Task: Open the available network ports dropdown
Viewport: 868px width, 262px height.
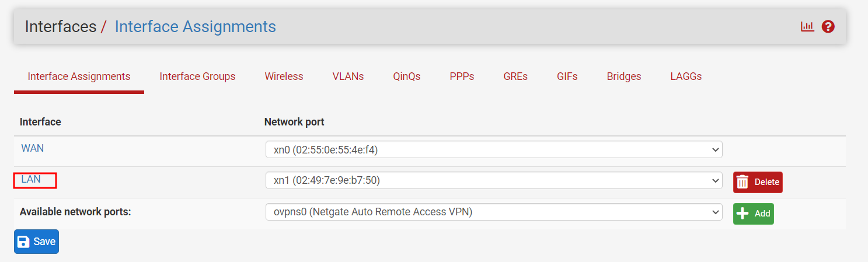Action: (x=494, y=212)
